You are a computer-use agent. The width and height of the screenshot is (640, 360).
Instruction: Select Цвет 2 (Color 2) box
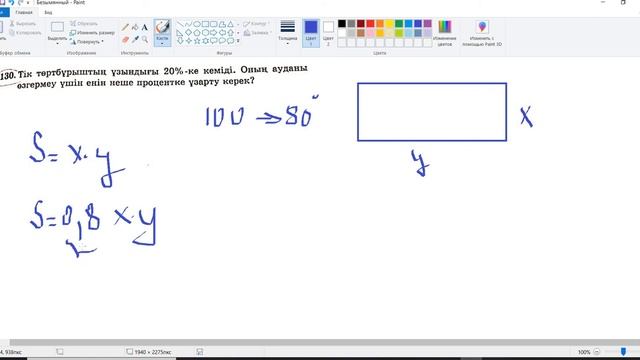(328, 33)
